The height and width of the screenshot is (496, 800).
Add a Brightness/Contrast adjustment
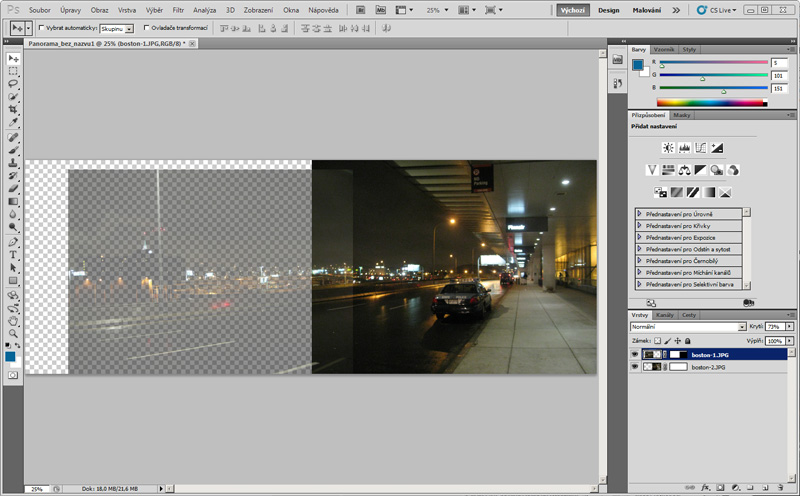[x=668, y=148]
